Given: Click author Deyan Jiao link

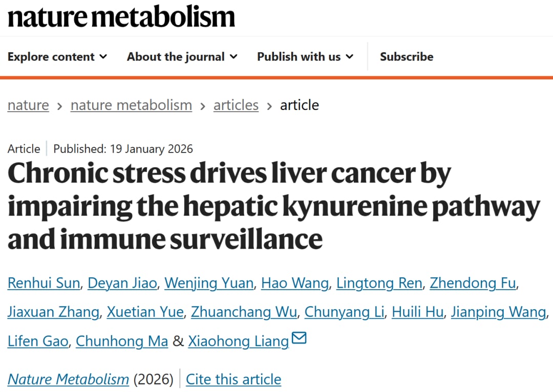Looking at the screenshot, I should 122,283.
